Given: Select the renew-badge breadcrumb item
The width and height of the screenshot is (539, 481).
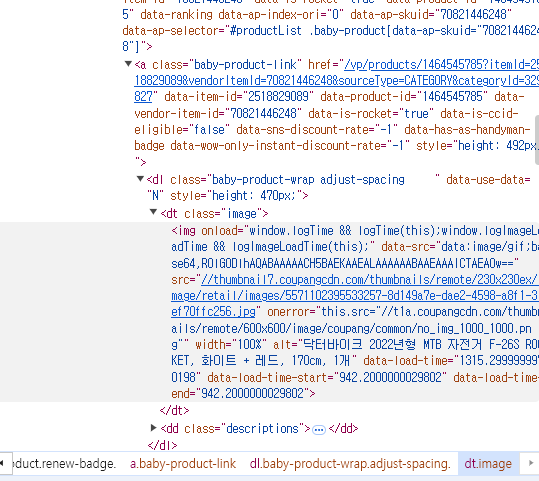Looking at the screenshot, I should point(64,464).
